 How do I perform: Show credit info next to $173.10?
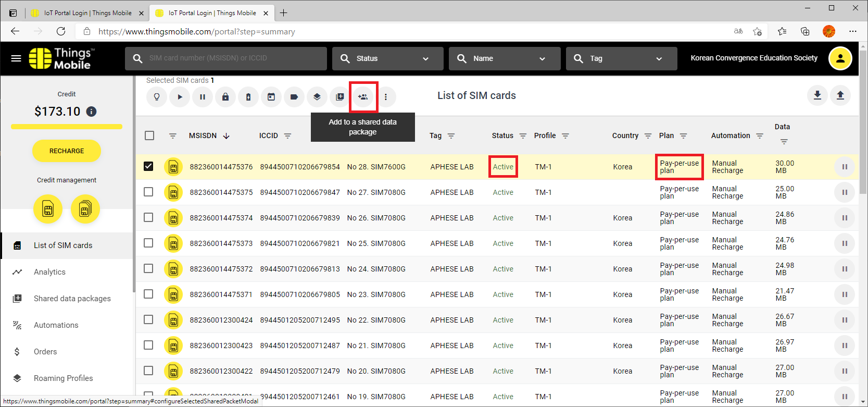[x=91, y=112]
